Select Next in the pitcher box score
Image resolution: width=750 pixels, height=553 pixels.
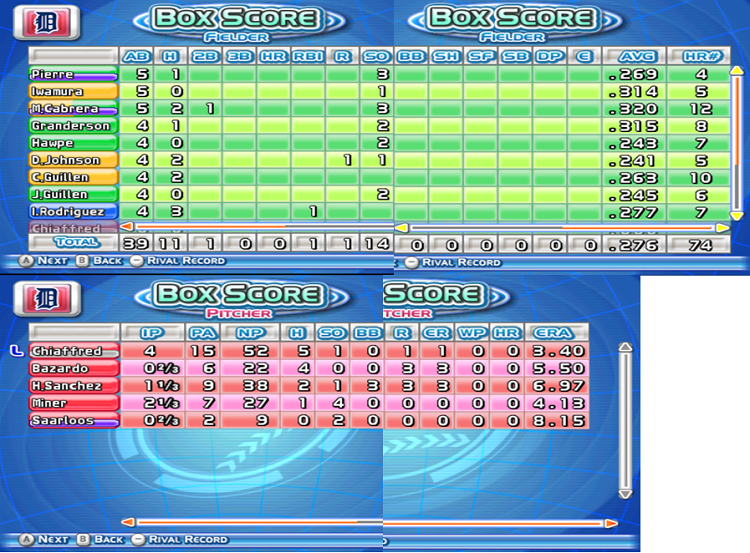tap(44, 540)
